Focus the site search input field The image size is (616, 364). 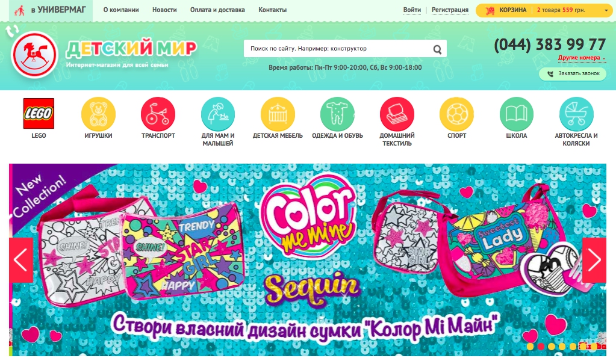point(338,49)
